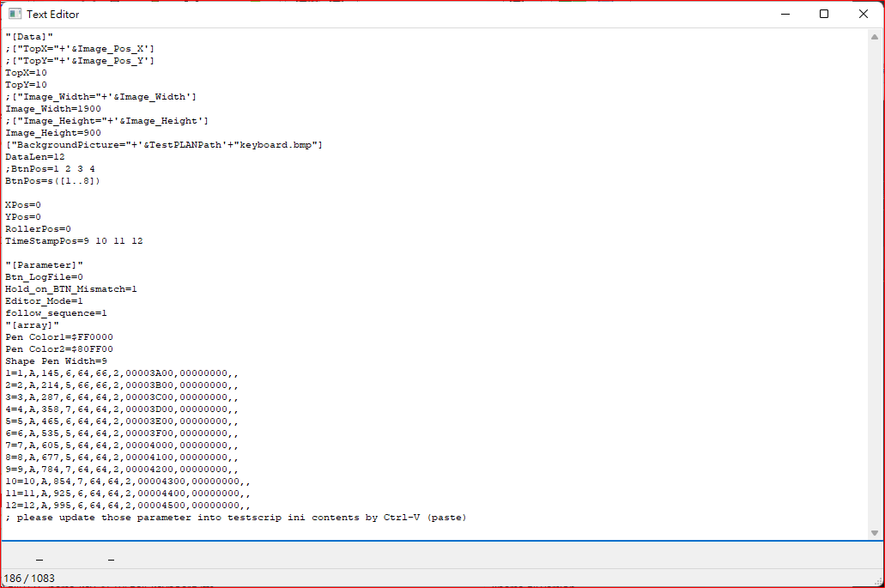Click the YPos=0 line
Screen dimensions: 885x588
click(23, 217)
